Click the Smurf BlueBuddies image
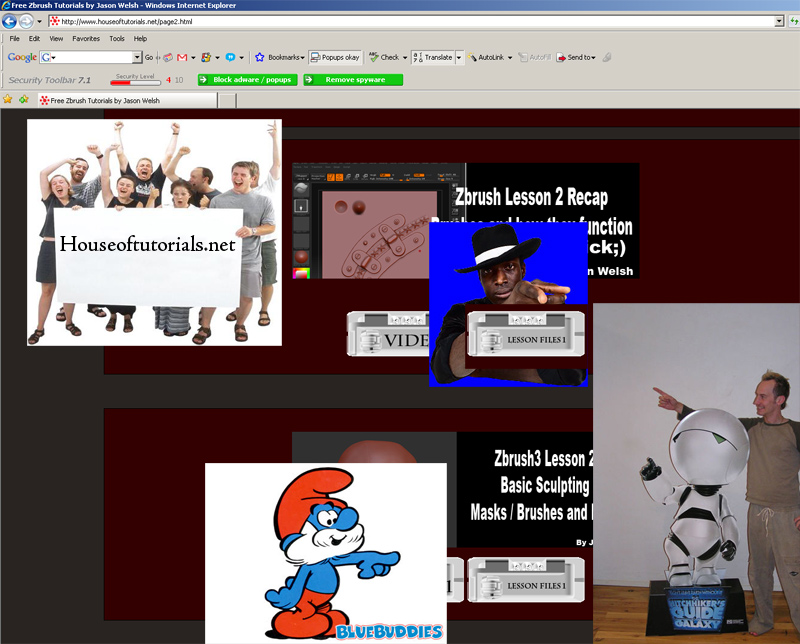This screenshot has width=800, height=644. [326, 553]
